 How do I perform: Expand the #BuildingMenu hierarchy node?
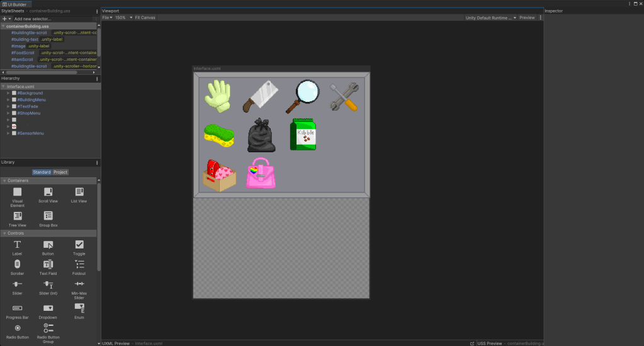(x=8, y=100)
